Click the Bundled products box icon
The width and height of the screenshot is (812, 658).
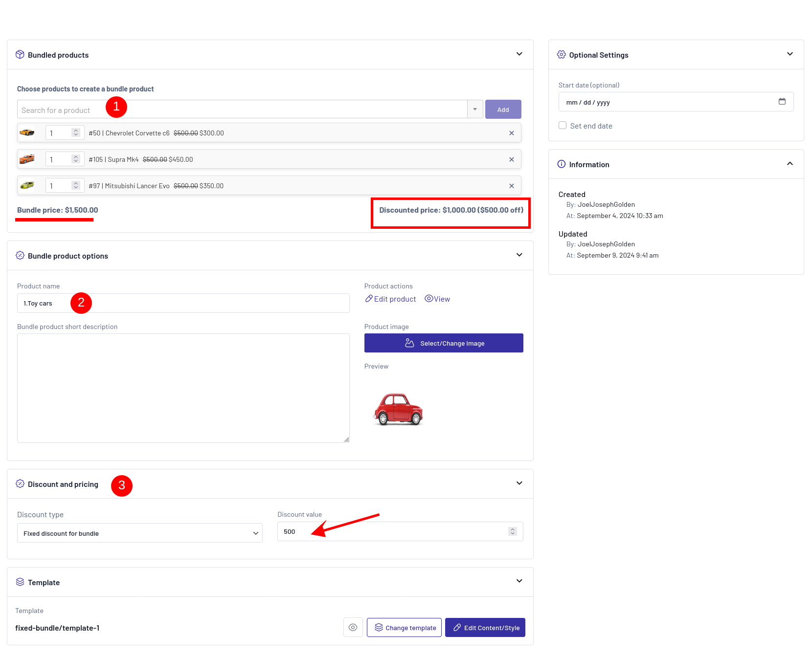coord(20,55)
